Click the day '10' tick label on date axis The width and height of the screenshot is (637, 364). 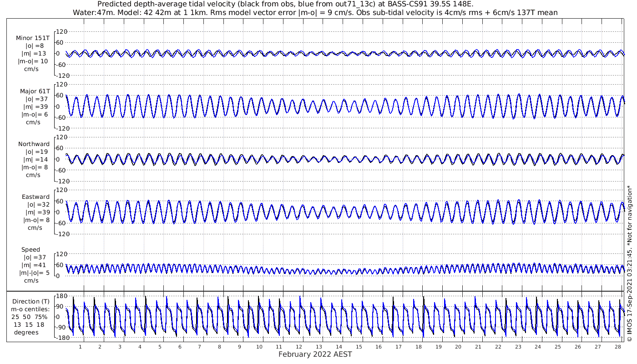tap(259, 347)
